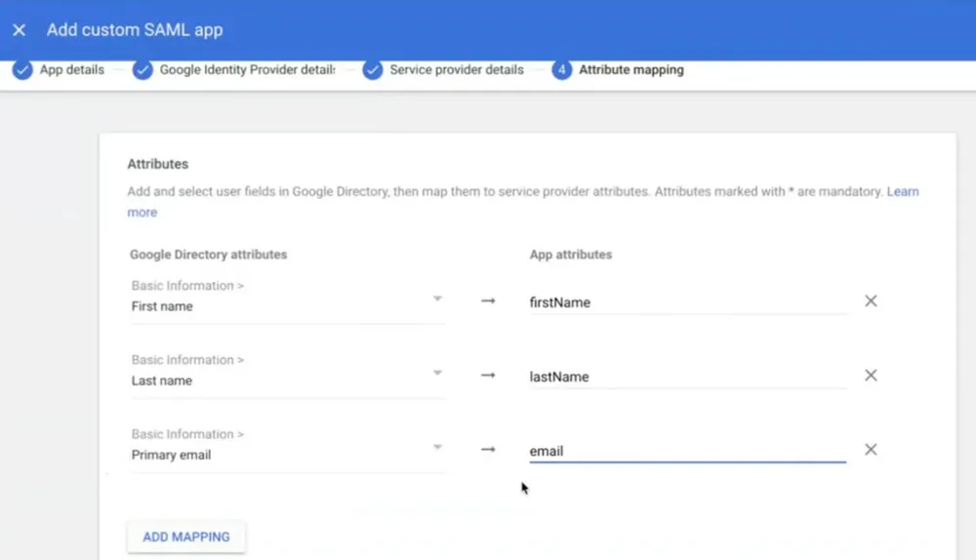Screen dimensions: 976x560
Task: Click the Google Directory attributes column label
Action: (208, 255)
